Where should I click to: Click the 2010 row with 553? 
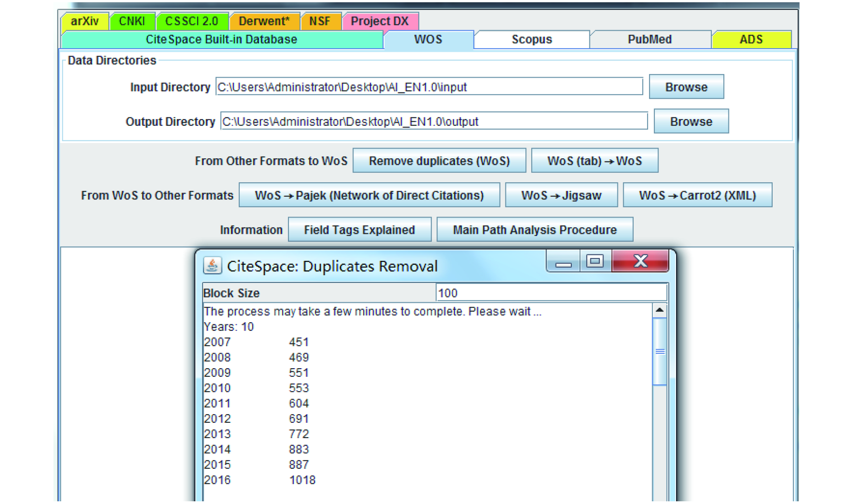pyautogui.click(x=256, y=388)
